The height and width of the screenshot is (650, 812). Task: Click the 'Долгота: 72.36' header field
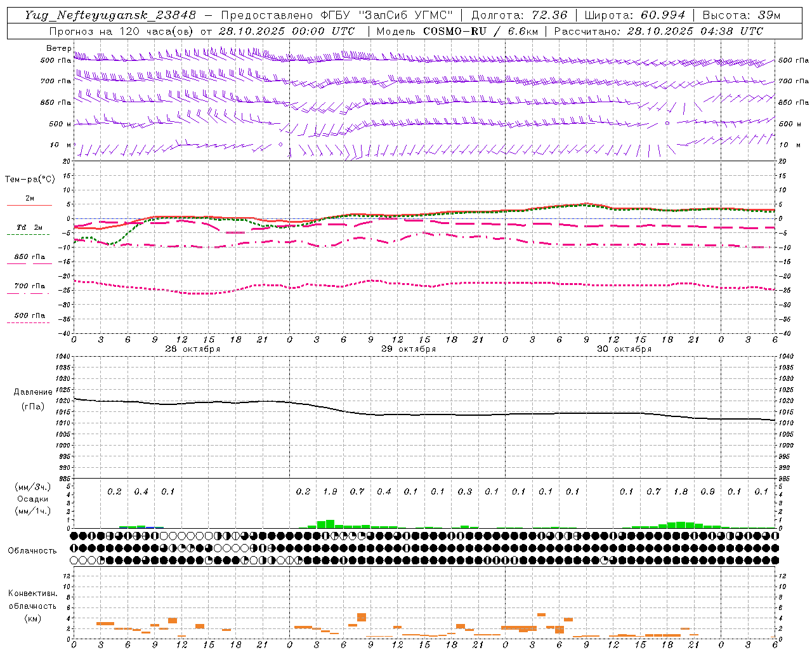[520, 15]
